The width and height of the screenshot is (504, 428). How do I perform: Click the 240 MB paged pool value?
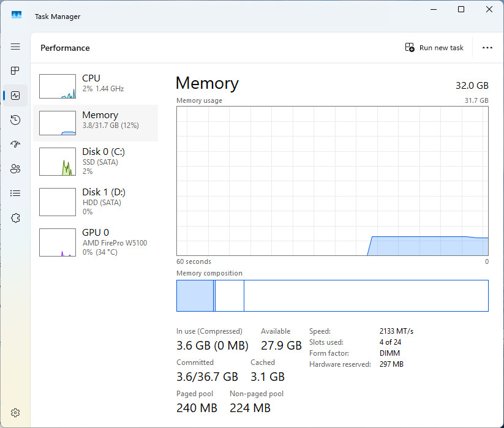point(197,408)
